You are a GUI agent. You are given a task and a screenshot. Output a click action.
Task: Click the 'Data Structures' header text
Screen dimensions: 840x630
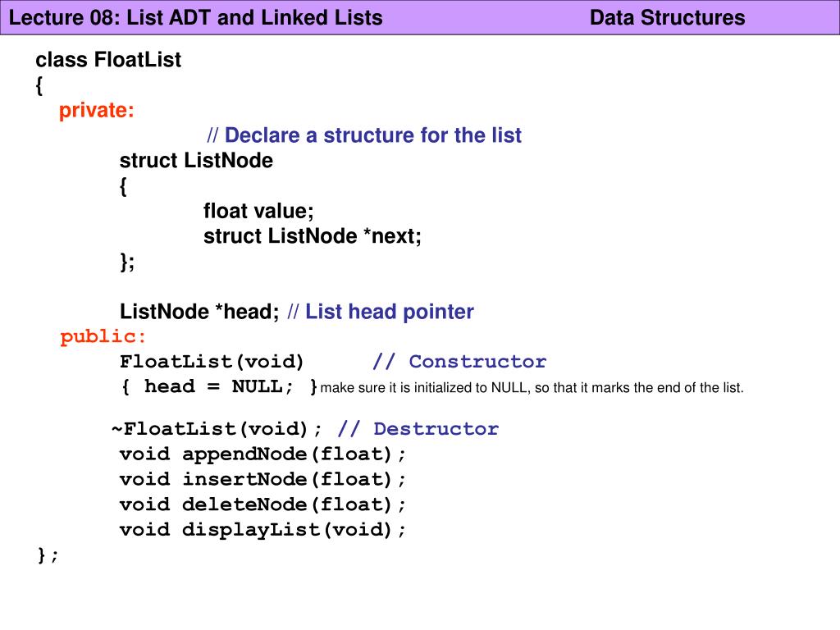point(667,18)
